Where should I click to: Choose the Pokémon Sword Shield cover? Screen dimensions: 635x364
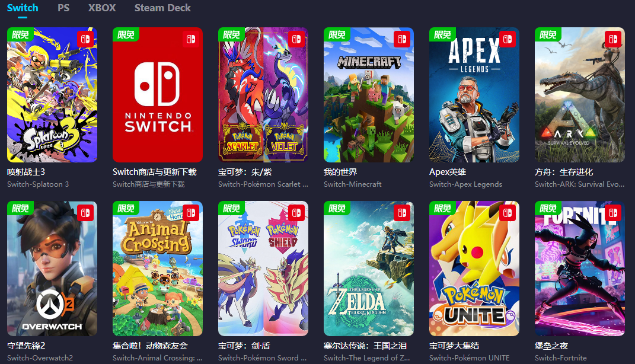pos(263,269)
